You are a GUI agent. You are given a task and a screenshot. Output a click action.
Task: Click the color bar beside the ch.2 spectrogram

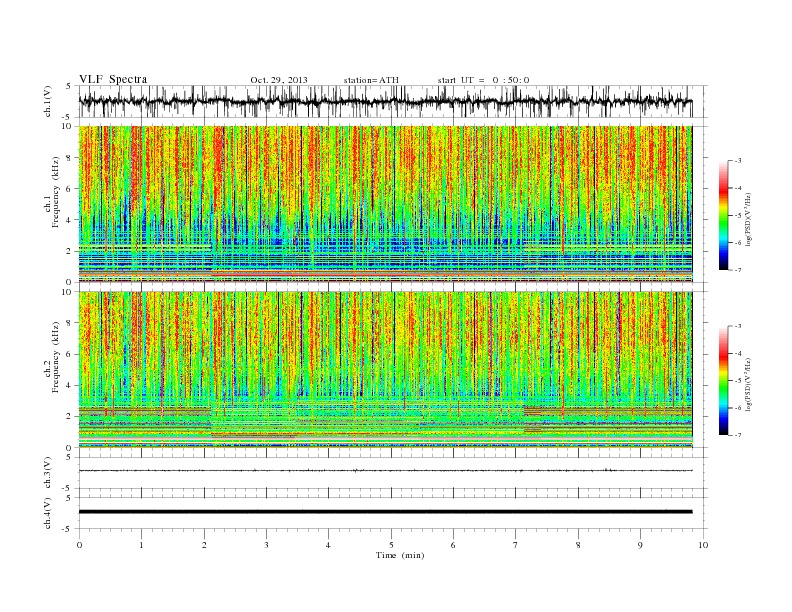pyautogui.click(x=723, y=381)
